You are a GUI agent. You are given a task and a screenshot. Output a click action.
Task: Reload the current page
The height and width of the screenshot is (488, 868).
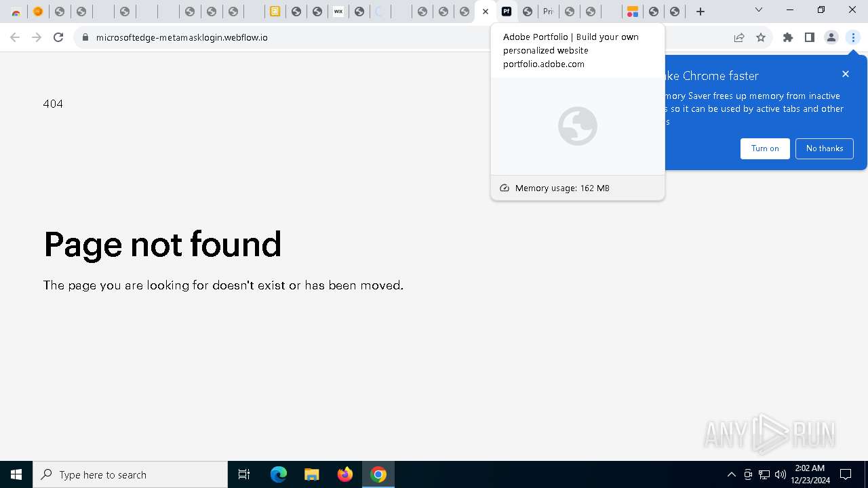tap(58, 37)
